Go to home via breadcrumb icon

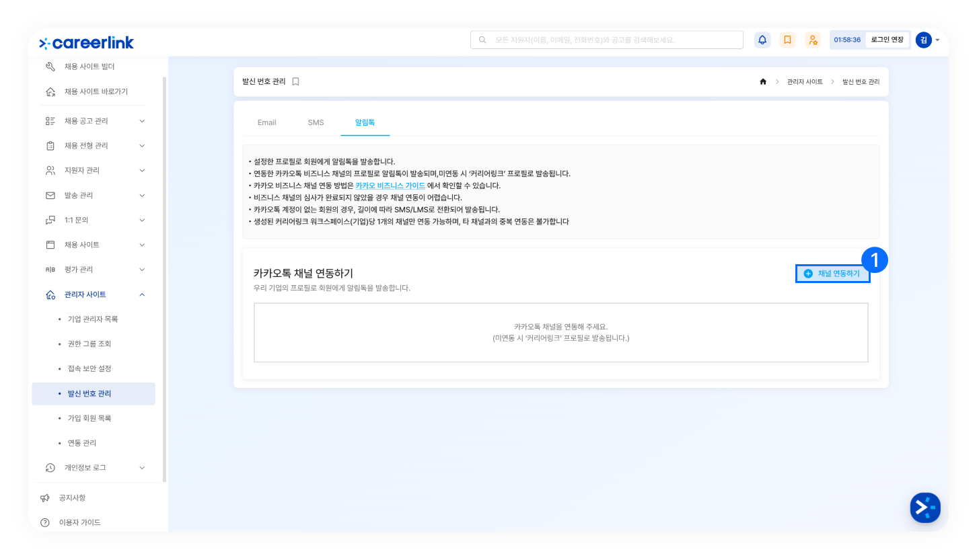[x=763, y=81]
